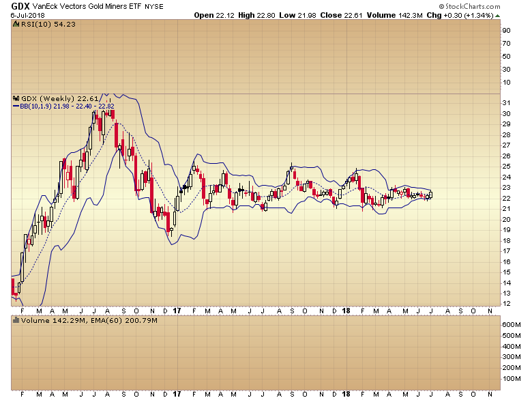
Task: Click the blue Bollinger Bands line marker
Action: 15,106
